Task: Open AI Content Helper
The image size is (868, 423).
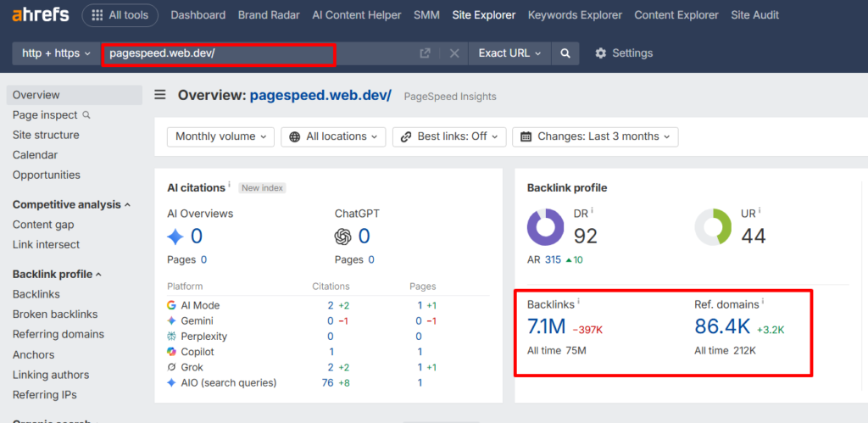Action: coord(357,15)
